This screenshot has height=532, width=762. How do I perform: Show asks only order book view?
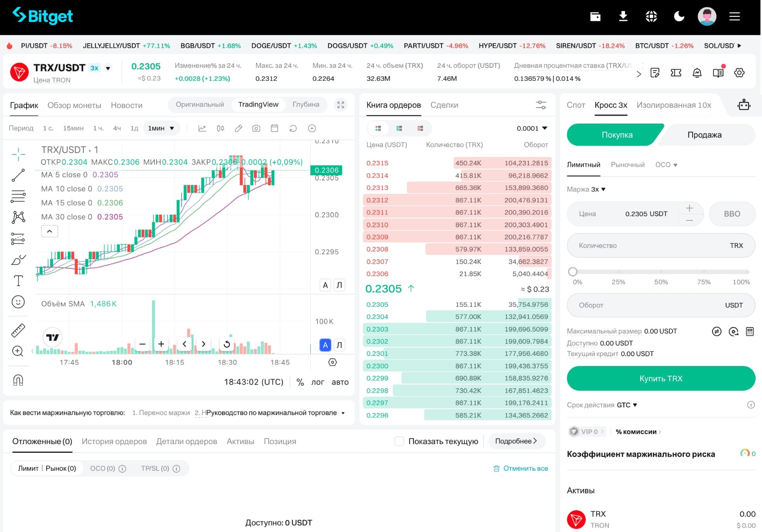(x=420, y=128)
